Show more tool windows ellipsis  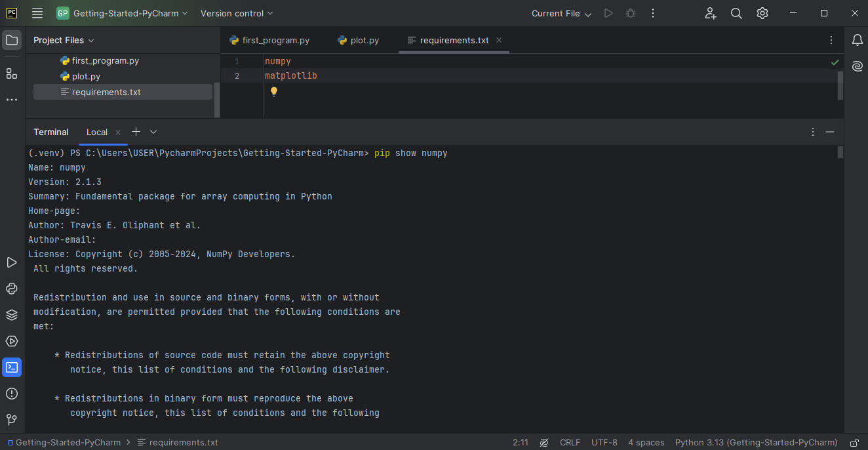12,100
